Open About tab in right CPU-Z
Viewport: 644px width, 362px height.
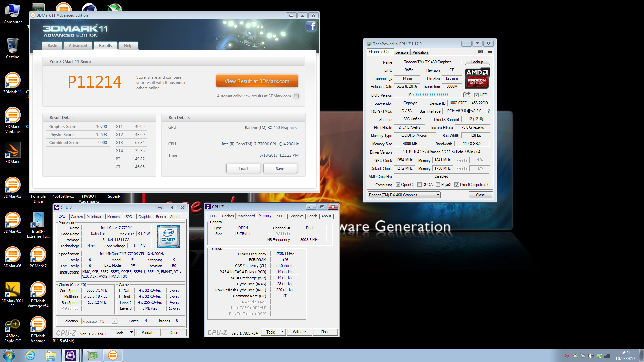(326, 216)
